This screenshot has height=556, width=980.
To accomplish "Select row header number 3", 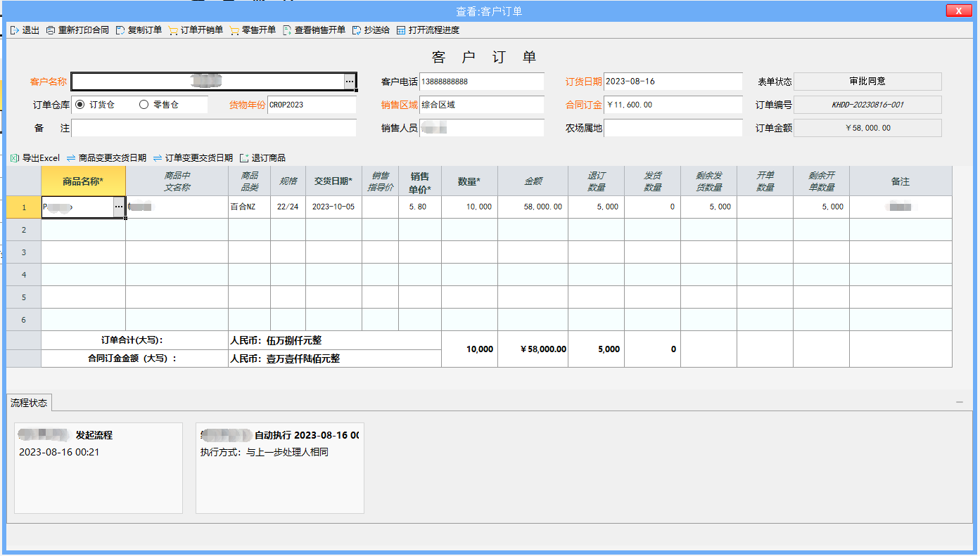I will [x=24, y=252].
